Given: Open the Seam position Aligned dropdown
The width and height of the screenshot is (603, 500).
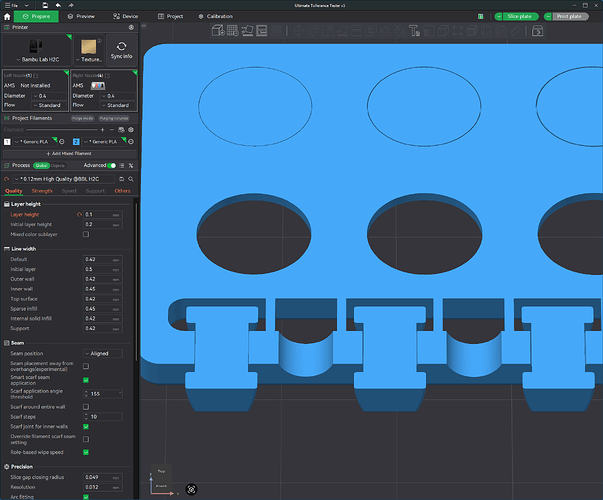Looking at the screenshot, I should 103,353.
